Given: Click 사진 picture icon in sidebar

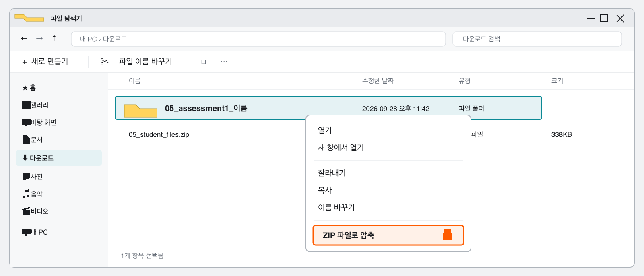Looking at the screenshot, I should (x=26, y=176).
